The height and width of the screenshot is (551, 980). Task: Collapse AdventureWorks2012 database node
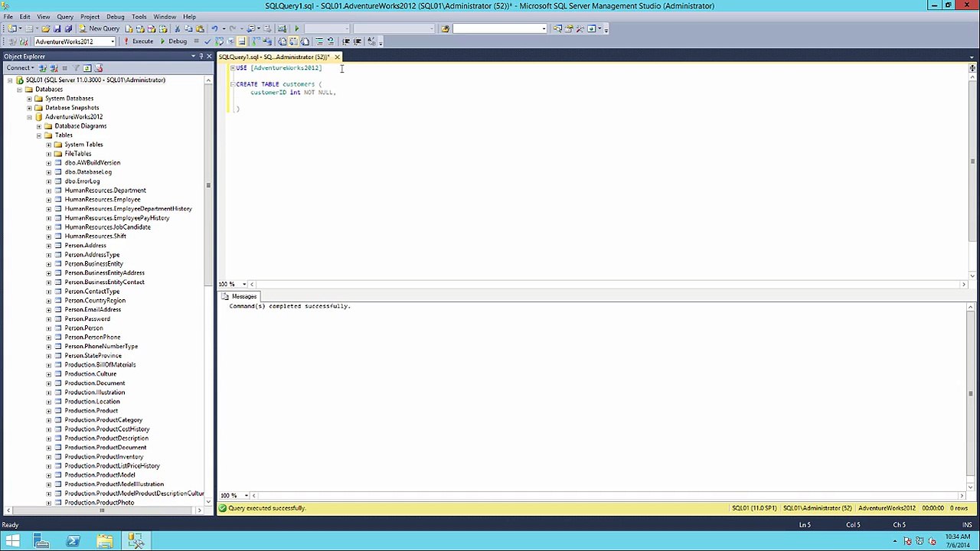[29, 116]
